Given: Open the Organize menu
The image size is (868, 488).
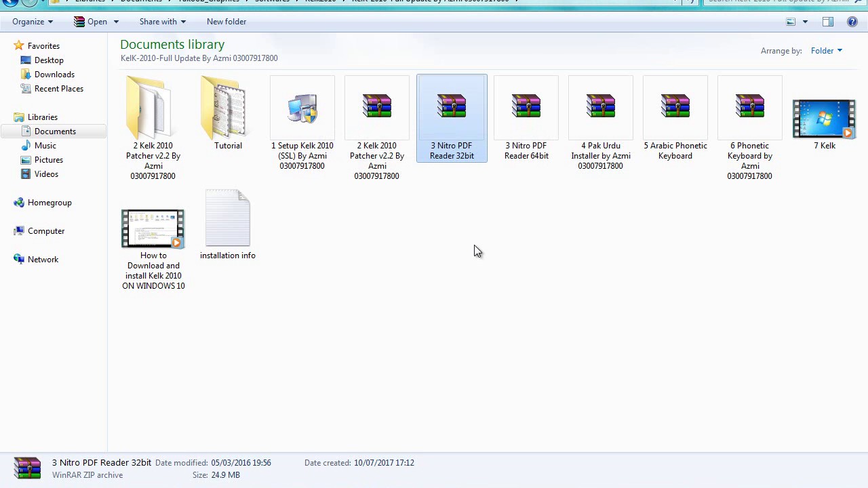Looking at the screenshot, I should (32, 22).
